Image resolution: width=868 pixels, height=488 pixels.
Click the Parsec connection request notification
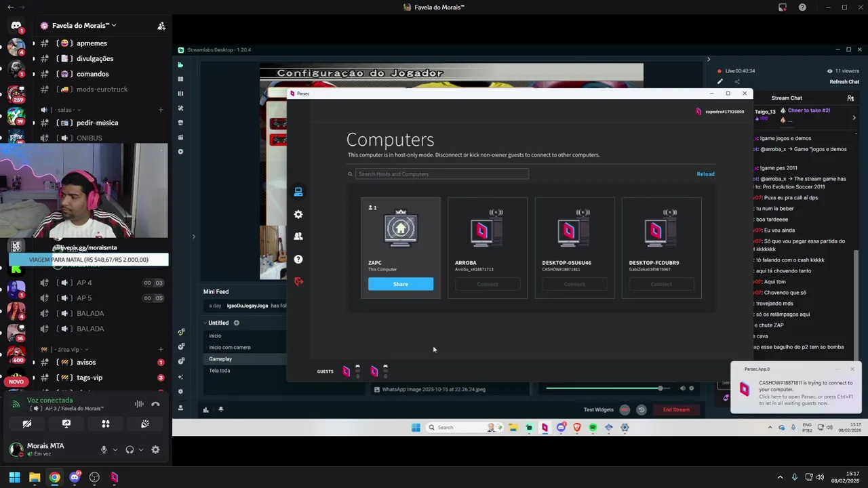pyautogui.click(x=796, y=388)
